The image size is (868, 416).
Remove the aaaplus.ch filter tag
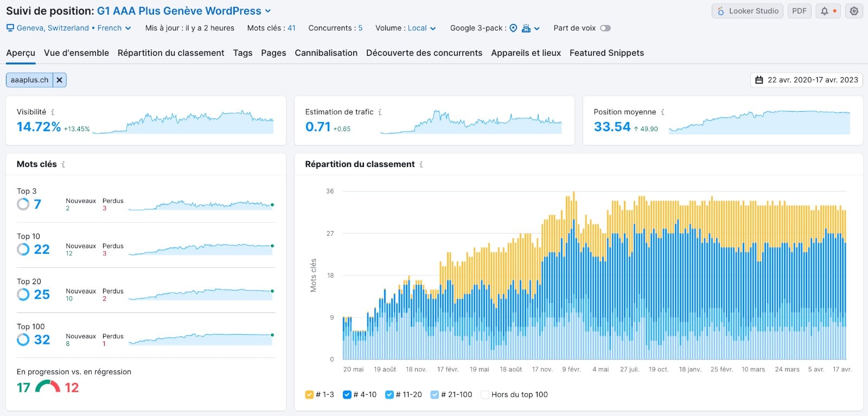60,80
